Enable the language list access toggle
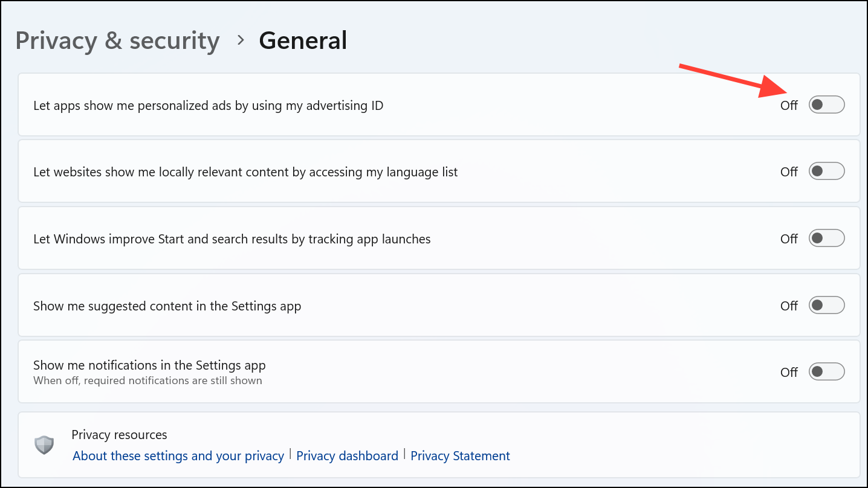 (826, 172)
